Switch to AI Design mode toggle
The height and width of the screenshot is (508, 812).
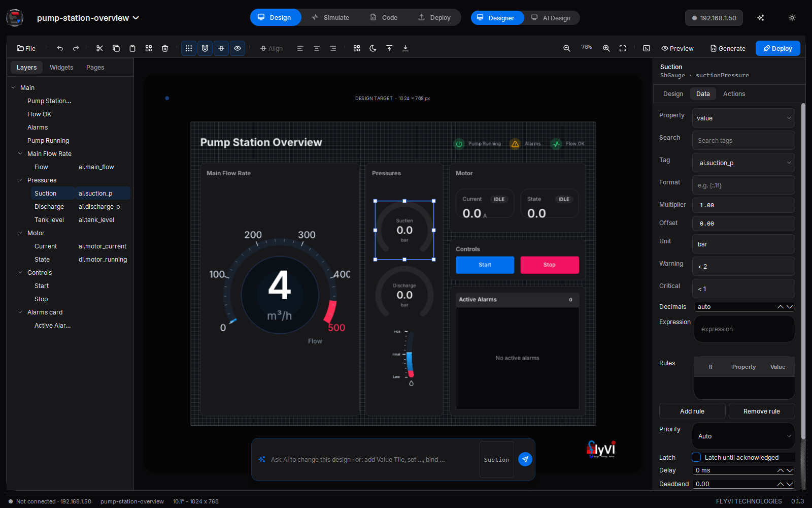tap(552, 18)
